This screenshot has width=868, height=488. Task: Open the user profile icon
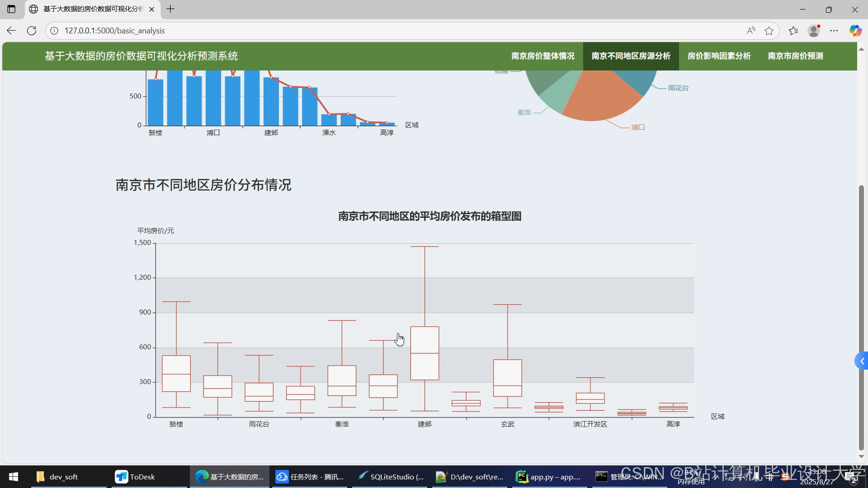(814, 31)
